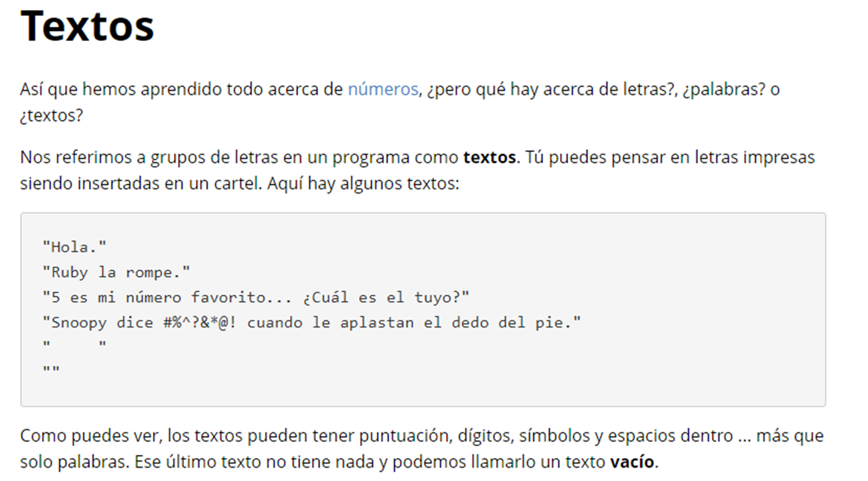Open the "números" hyperlink
868x481 pixels.
coord(382,90)
